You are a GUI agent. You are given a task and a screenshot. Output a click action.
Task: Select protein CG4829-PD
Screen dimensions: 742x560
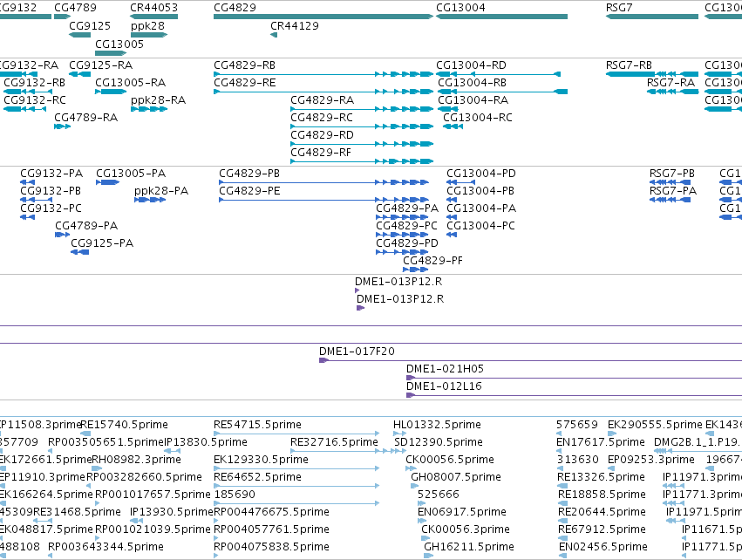(x=402, y=252)
